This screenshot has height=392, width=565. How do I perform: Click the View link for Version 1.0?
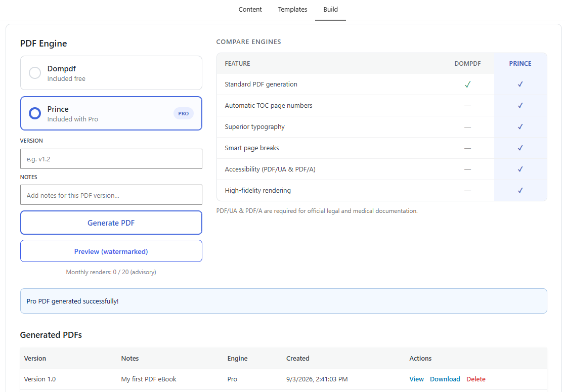coord(417,379)
